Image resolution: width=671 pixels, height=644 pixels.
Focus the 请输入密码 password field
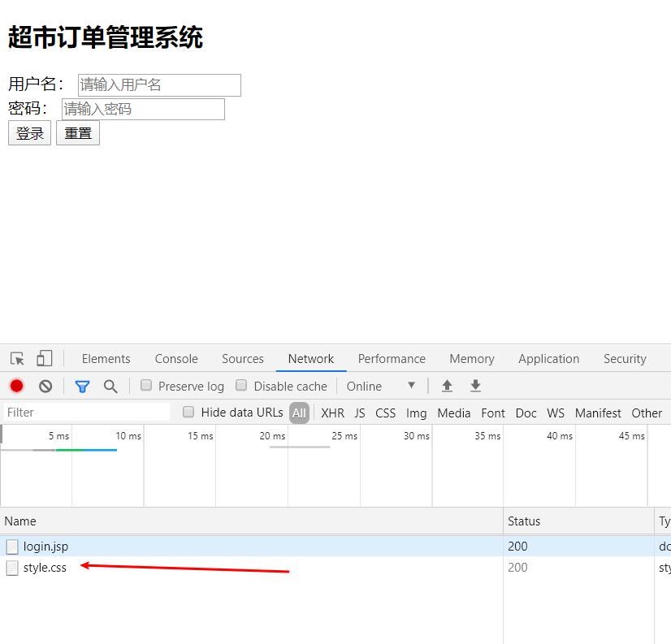click(143, 109)
